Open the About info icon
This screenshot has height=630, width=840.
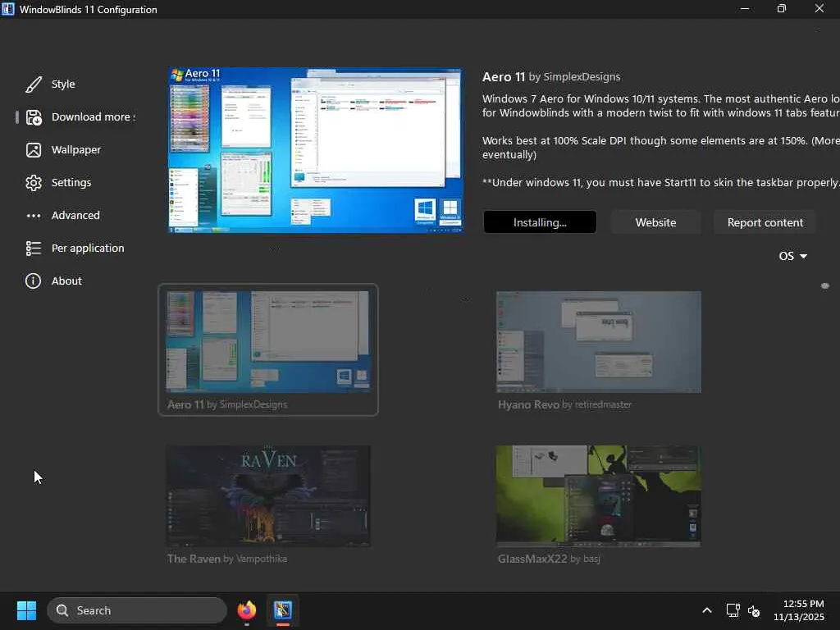[33, 281]
